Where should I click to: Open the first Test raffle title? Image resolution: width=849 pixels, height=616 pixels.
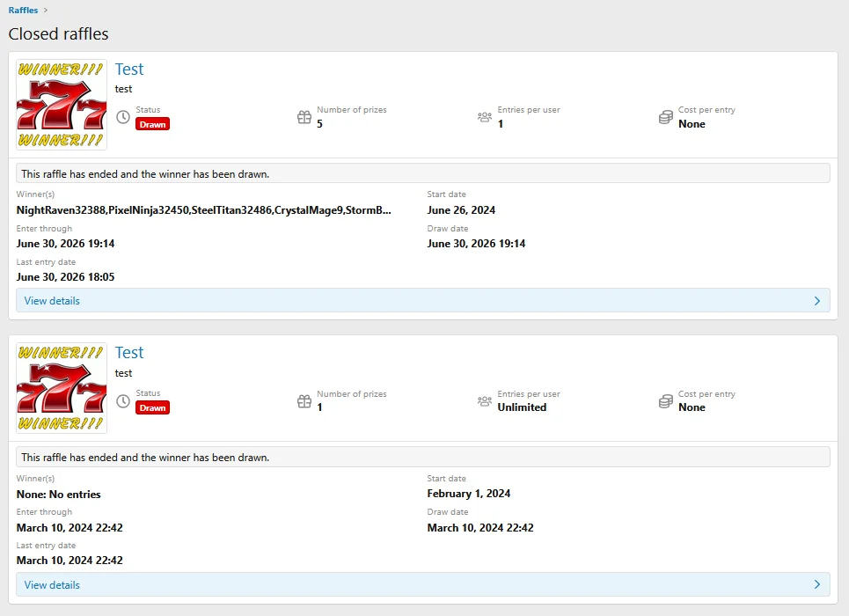click(x=129, y=70)
